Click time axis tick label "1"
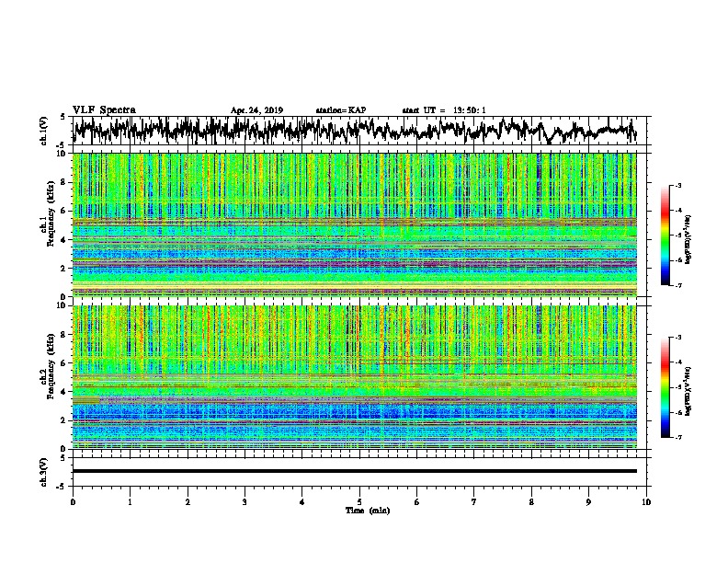 131,502
